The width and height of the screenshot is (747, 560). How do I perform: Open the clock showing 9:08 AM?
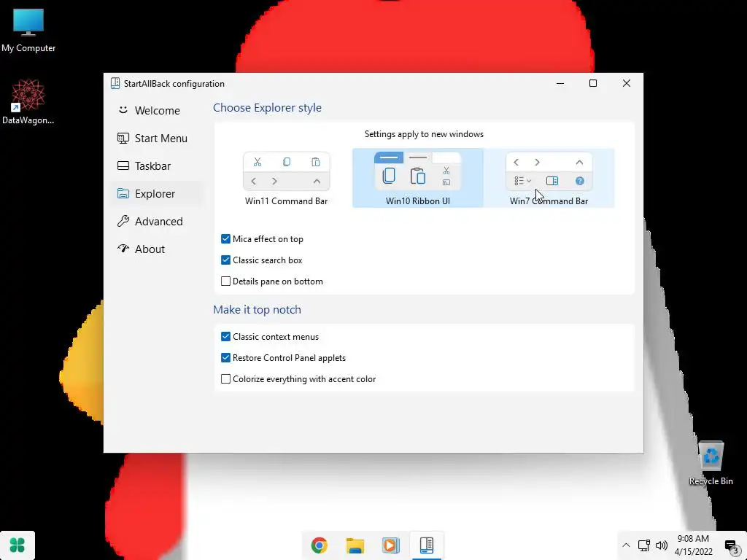(x=693, y=545)
